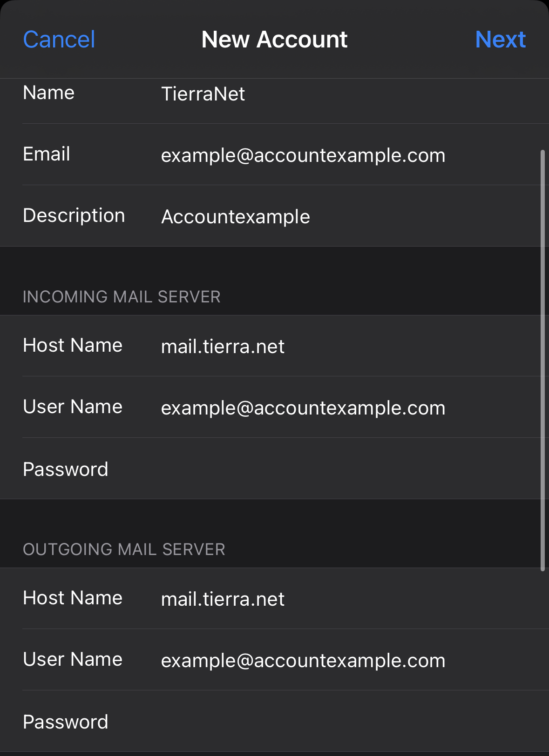This screenshot has width=549, height=756.
Task: Edit outgoing mail server host name value
Action: [x=223, y=599]
